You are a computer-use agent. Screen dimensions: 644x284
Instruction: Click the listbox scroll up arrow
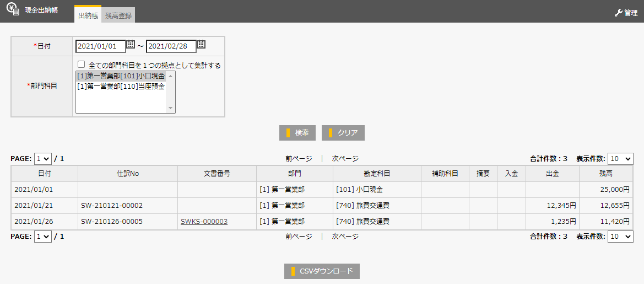(x=170, y=76)
